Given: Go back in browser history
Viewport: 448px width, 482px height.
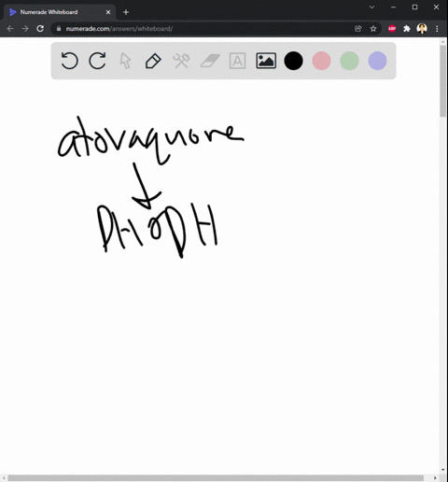Looking at the screenshot, I should click(x=10, y=29).
